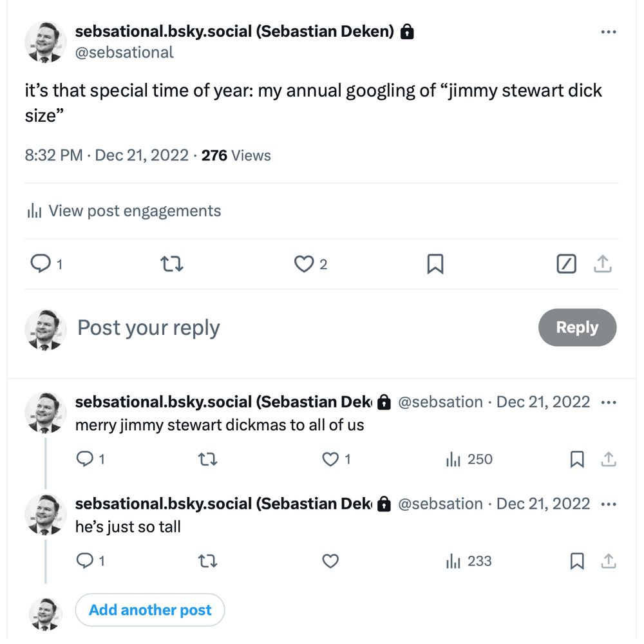Viewport: 644px width, 644px height.
Task: Click 'Add another post'
Action: 150,609
